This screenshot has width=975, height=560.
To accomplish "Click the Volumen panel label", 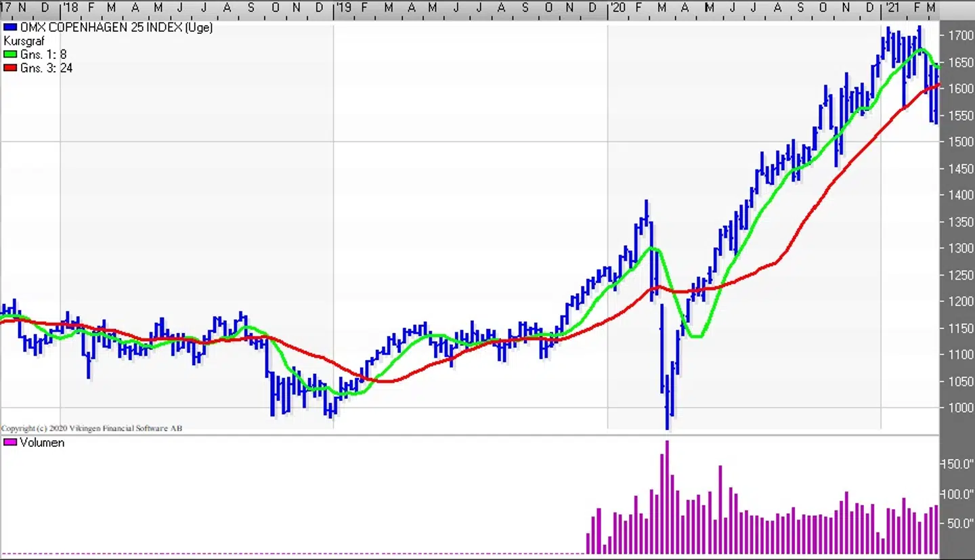I will (42, 443).
